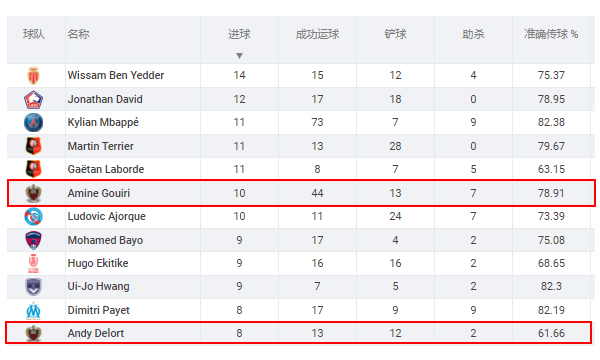Screen dimensions: 600x360
Task: Click the Strasbourg crest beside Ludovic Ajorque
Action: click(33, 217)
